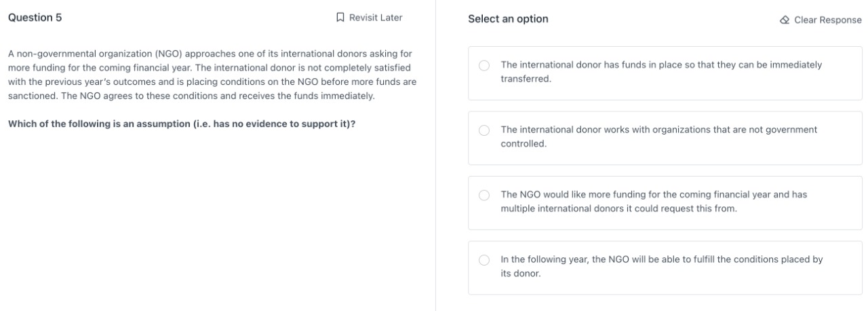Click the 'Question 5' heading
This screenshot has height=311, width=868.
point(35,18)
